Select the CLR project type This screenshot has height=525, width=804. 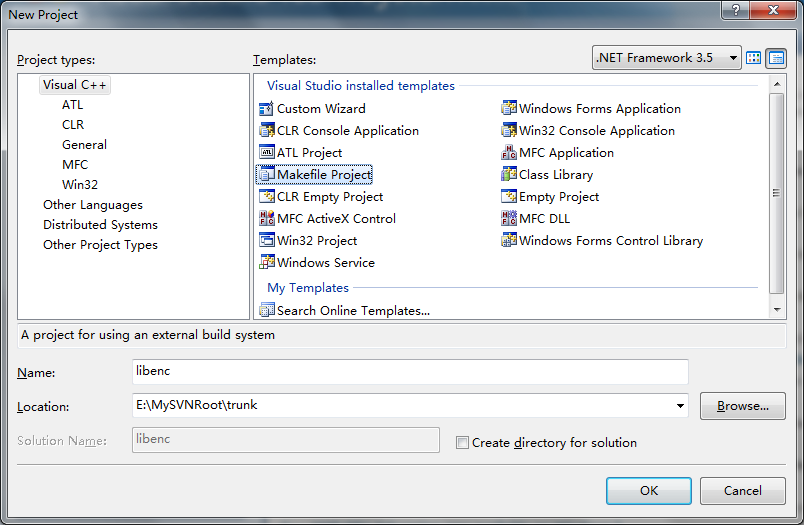(x=73, y=125)
